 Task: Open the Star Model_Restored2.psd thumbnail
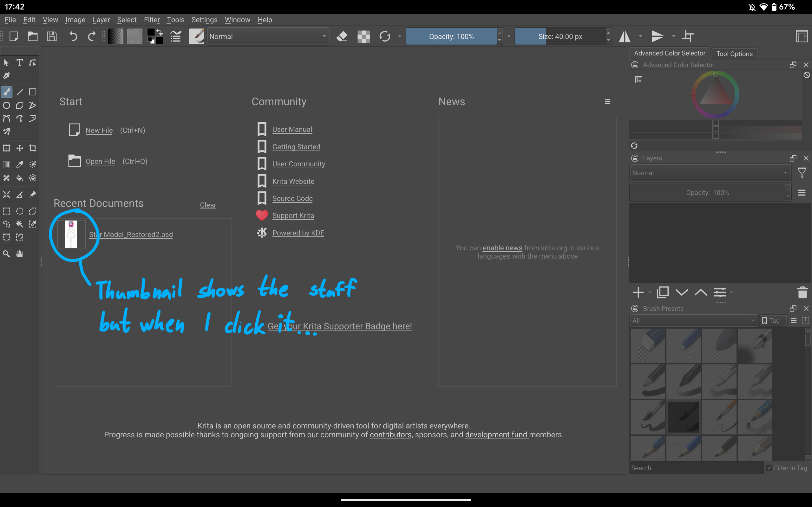(71, 234)
